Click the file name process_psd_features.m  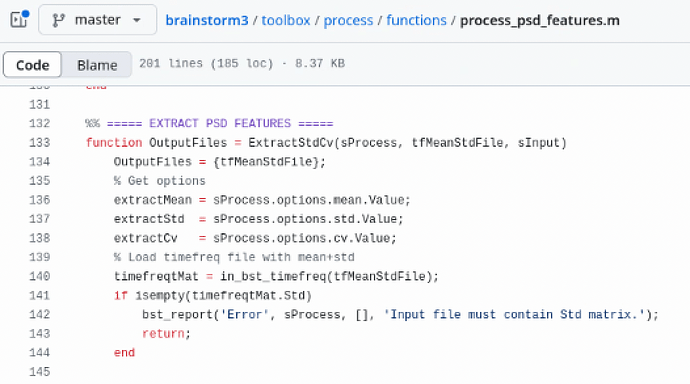pyautogui.click(x=540, y=20)
